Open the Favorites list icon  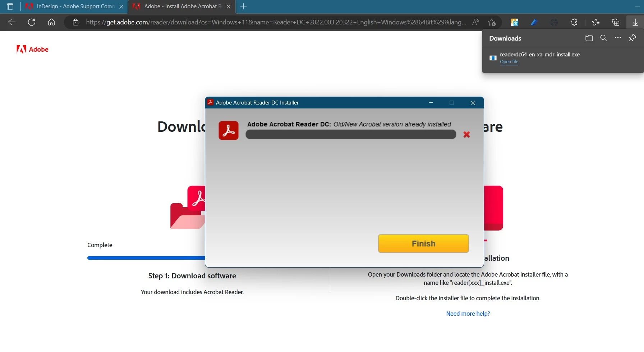pos(596,22)
